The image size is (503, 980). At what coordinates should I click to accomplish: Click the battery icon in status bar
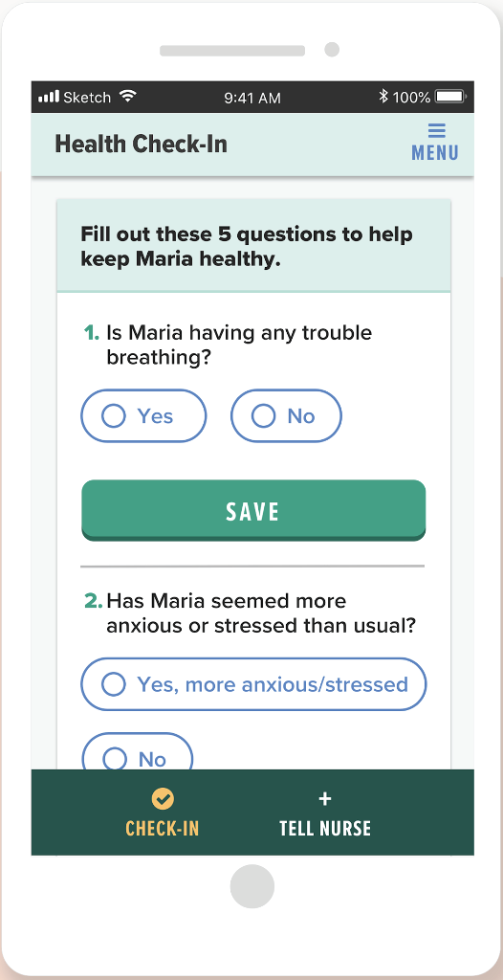click(x=450, y=97)
